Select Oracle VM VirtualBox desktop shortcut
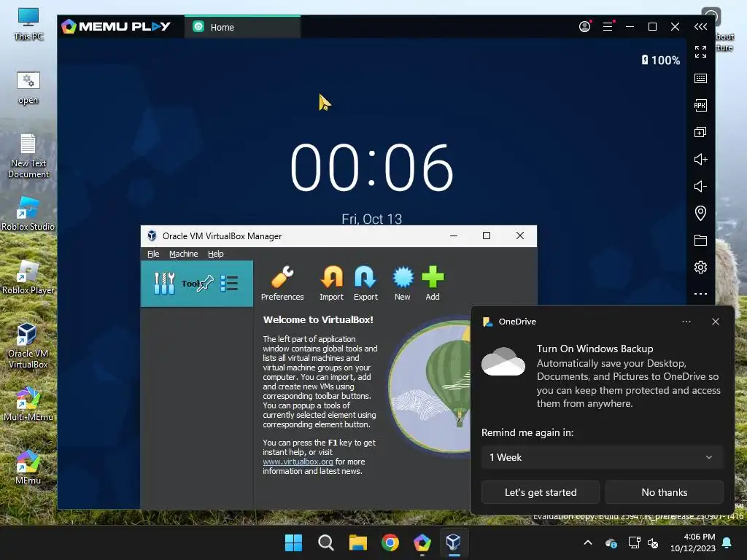747x560 pixels. (x=28, y=346)
